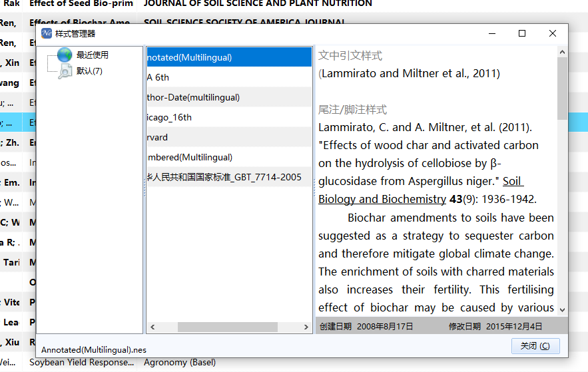Minimize the 样式管理器 dialog
This screenshot has width=588, height=372.
[492, 33]
